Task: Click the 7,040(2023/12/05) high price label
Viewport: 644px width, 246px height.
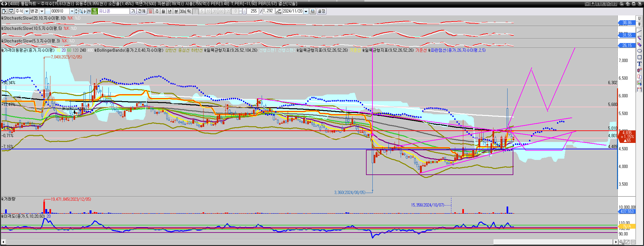Action: coord(66,57)
